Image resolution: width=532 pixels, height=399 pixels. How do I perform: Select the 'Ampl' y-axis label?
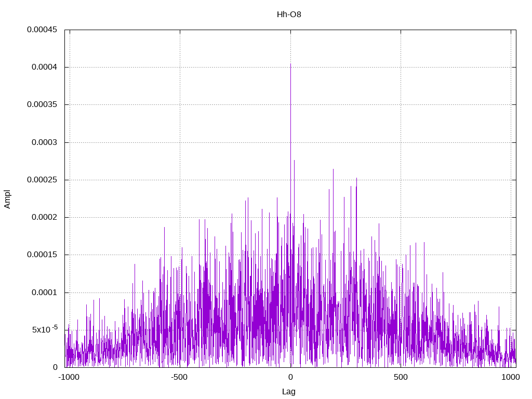(7, 199)
